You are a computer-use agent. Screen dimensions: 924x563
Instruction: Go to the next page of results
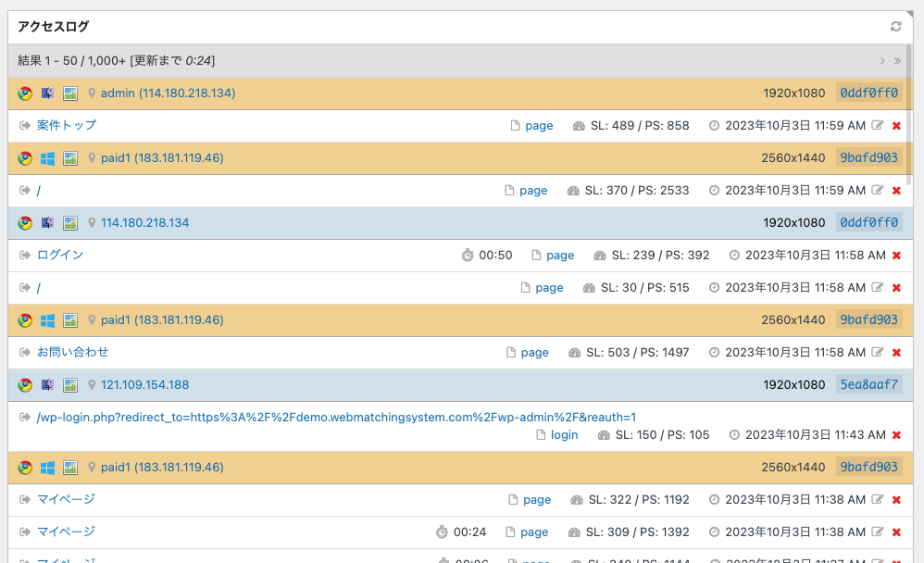pyautogui.click(x=882, y=61)
